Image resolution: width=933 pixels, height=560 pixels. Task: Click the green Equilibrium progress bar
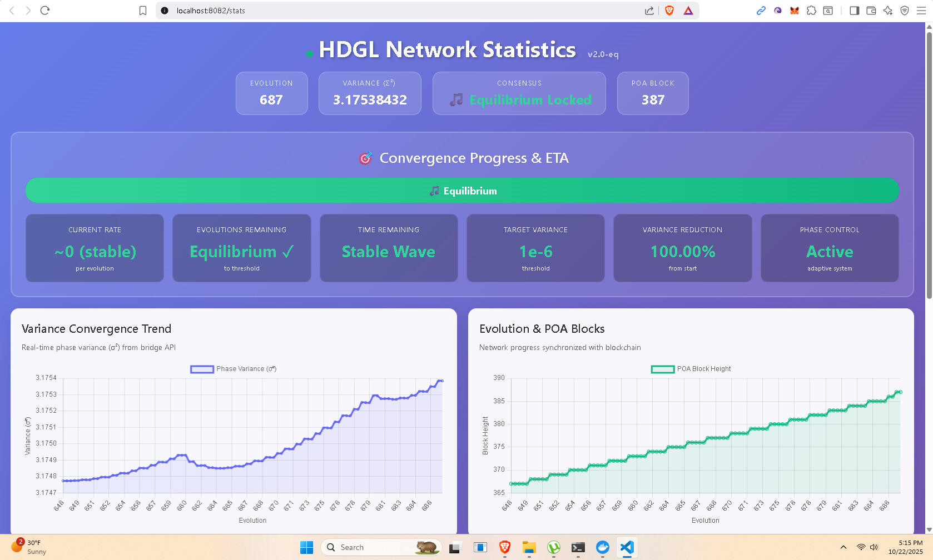click(462, 191)
